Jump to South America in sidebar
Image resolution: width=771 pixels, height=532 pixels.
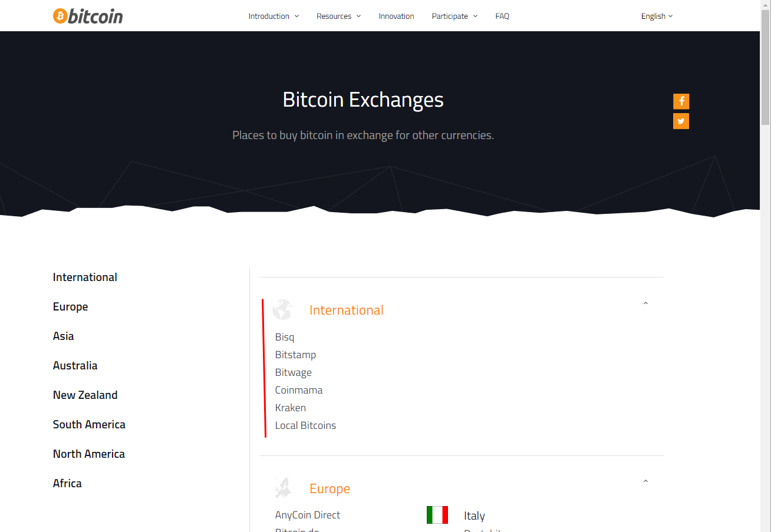pos(89,424)
